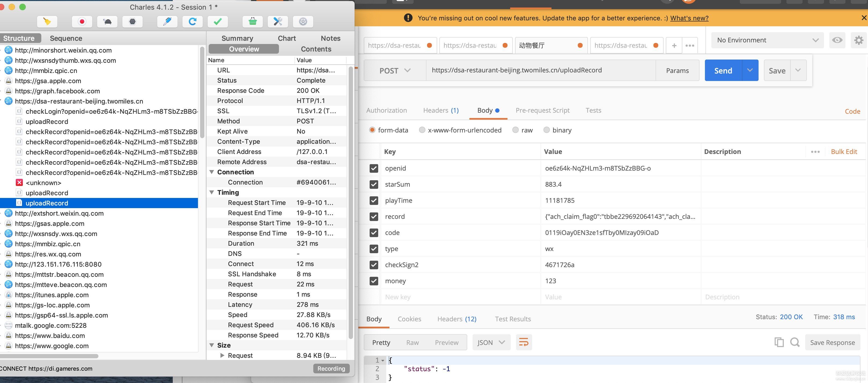The image size is (868, 383).
Task: Open the Charles Chart tab
Action: pyautogui.click(x=287, y=38)
